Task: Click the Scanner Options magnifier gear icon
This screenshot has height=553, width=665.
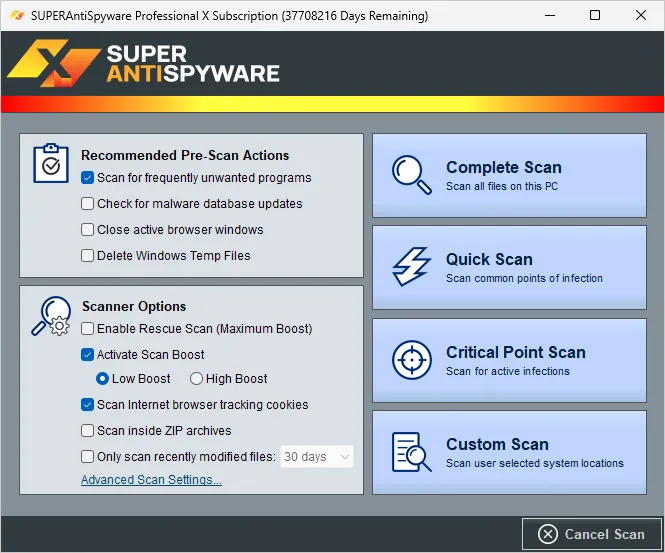Action: coord(51,316)
